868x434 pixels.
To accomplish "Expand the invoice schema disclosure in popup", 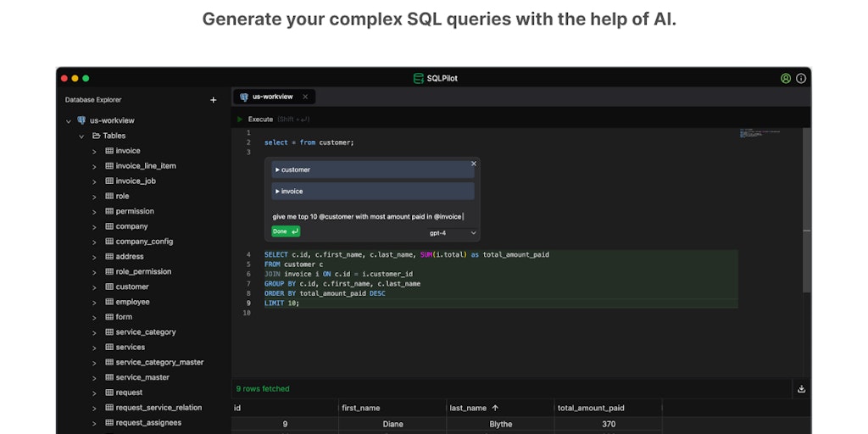I will pyautogui.click(x=278, y=191).
